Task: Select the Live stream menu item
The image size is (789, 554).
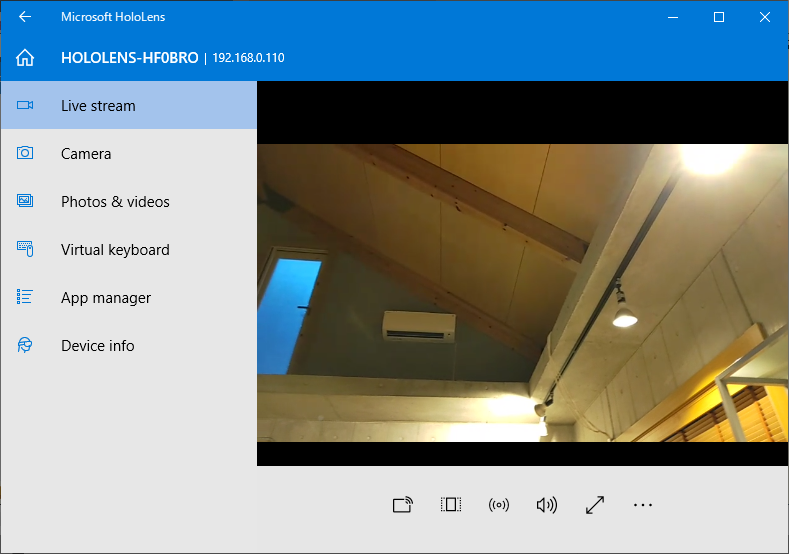Action: coord(98,106)
